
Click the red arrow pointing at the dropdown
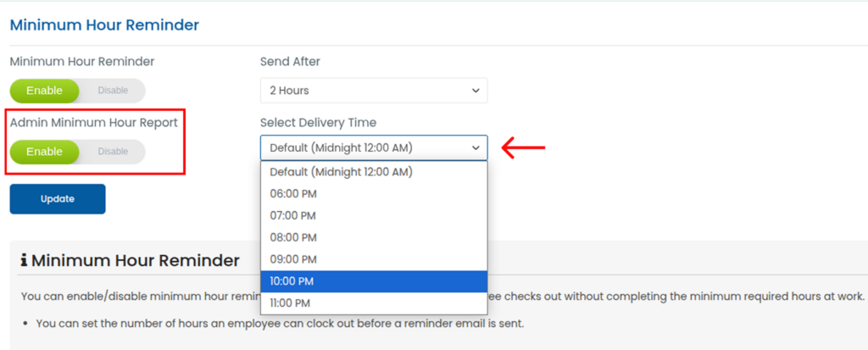[523, 148]
